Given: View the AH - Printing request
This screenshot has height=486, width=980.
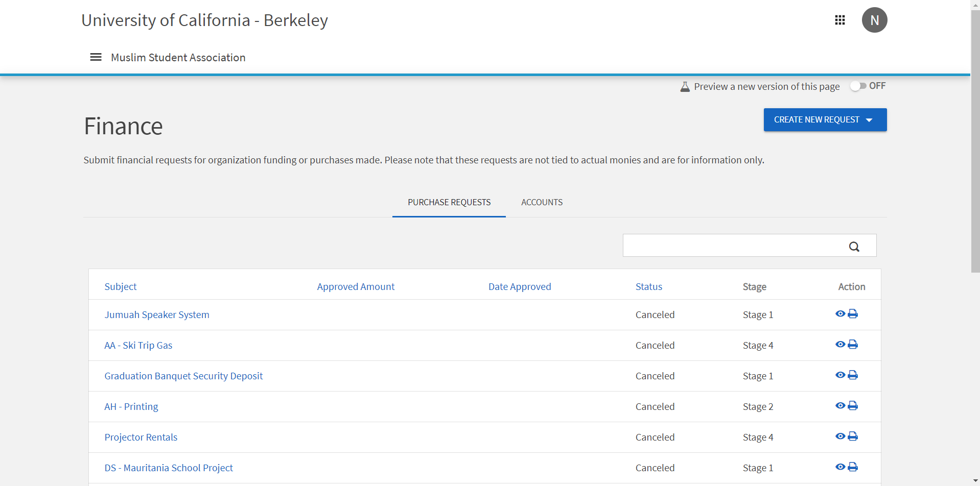Looking at the screenshot, I should point(840,405).
